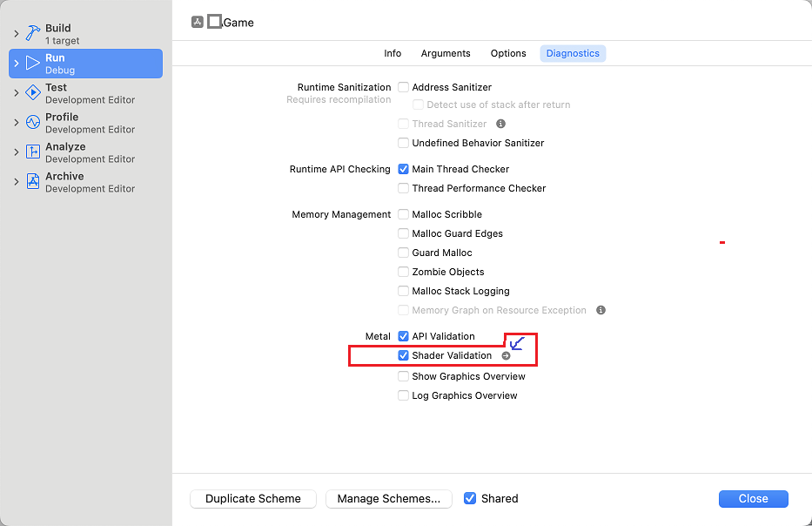Expand the Test action disclosure arrow
This screenshot has width=812, height=526.
click(16, 92)
